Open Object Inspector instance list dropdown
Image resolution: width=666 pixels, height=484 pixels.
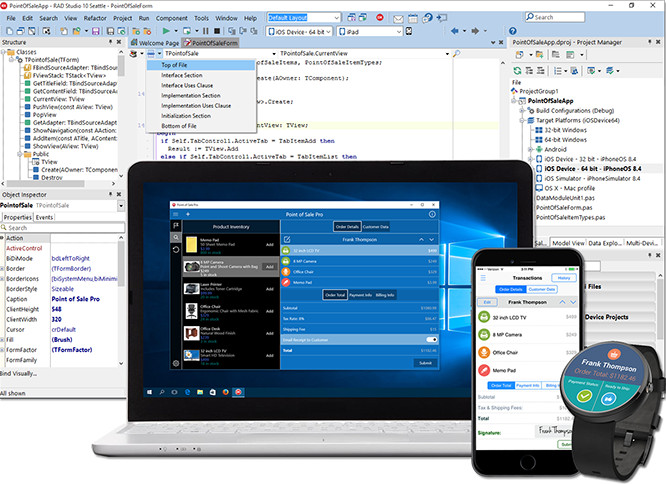coord(121,205)
